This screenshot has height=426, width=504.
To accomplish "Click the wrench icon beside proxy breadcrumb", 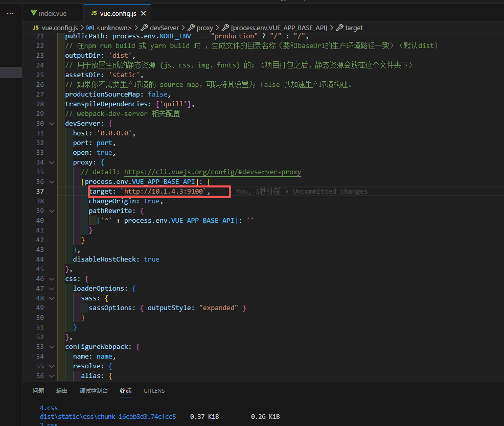I will tap(191, 28).
